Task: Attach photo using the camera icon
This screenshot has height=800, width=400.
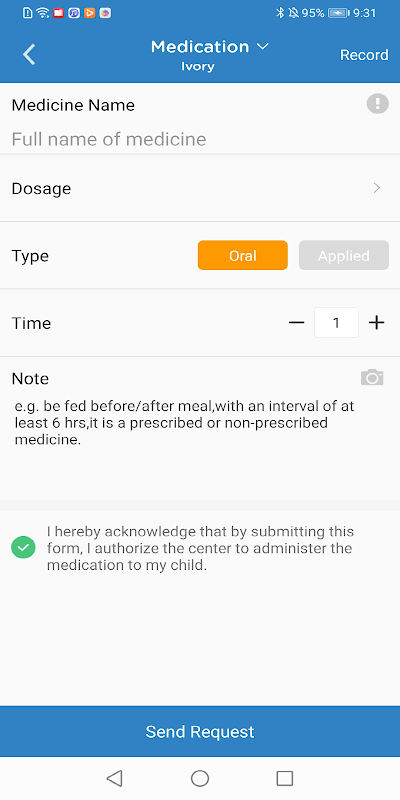Action: click(x=372, y=377)
